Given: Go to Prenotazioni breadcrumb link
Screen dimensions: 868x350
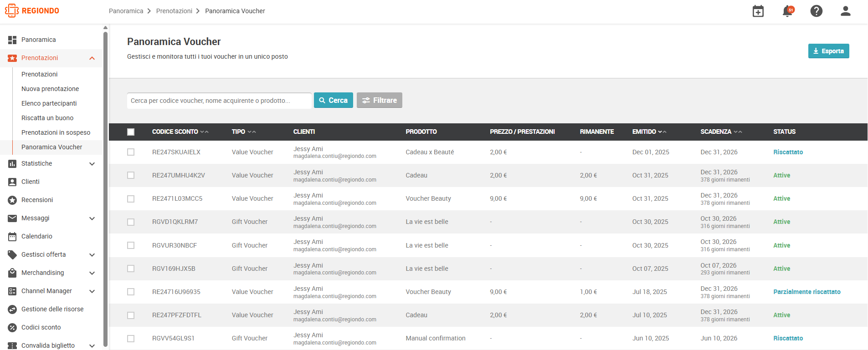Looking at the screenshot, I should (174, 11).
